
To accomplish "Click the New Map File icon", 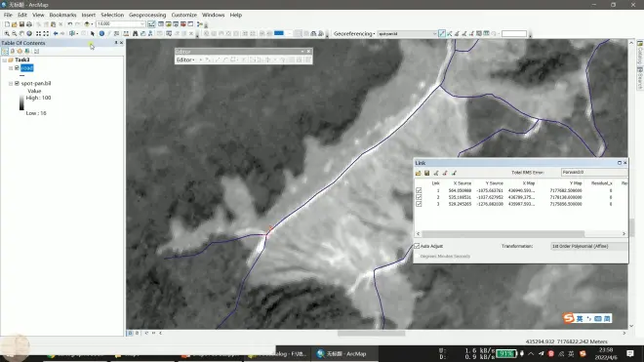I will pyautogui.click(x=7, y=24).
